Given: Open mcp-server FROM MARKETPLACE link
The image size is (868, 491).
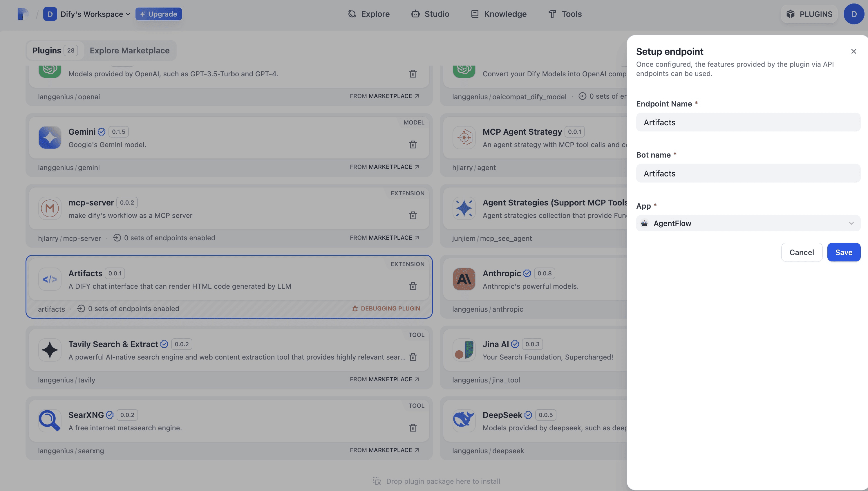Looking at the screenshot, I should (x=384, y=238).
